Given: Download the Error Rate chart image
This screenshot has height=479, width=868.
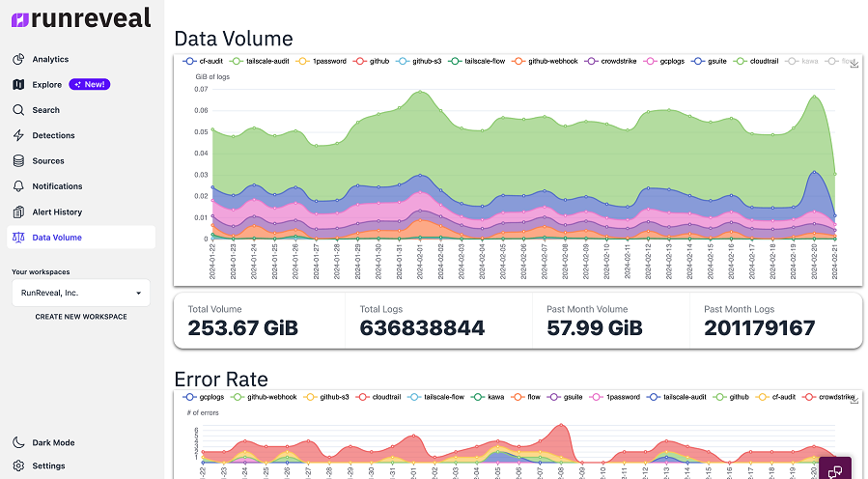Looking at the screenshot, I should [x=854, y=399].
